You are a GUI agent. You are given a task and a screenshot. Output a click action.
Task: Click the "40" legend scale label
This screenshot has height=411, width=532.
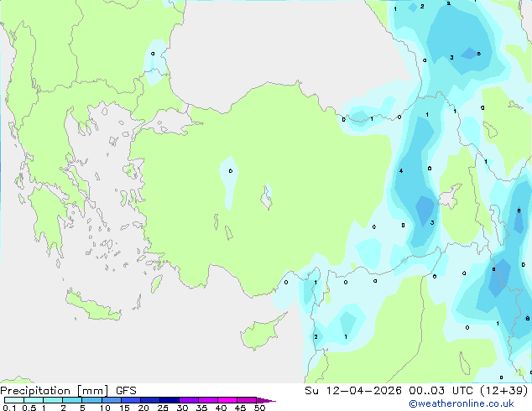221,408
